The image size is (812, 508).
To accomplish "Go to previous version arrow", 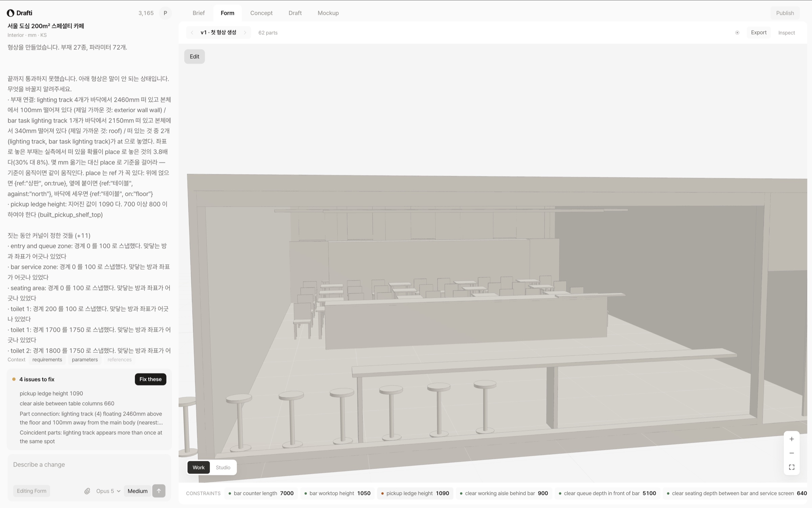I will click(192, 32).
